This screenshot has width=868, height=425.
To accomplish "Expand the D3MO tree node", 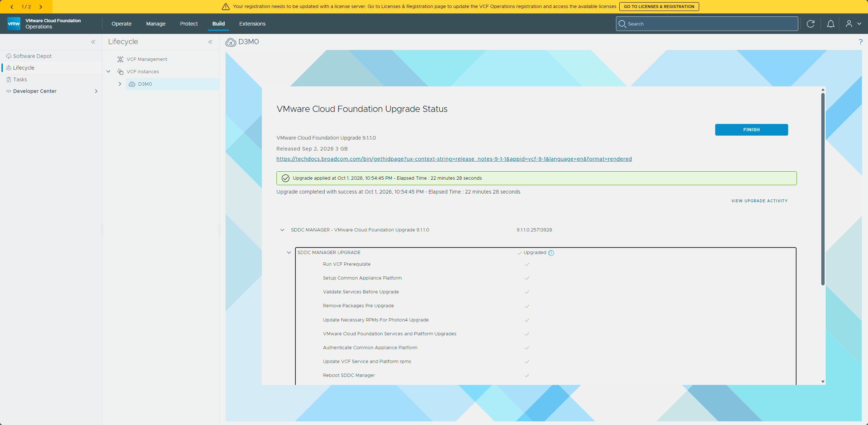I will pyautogui.click(x=120, y=84).
